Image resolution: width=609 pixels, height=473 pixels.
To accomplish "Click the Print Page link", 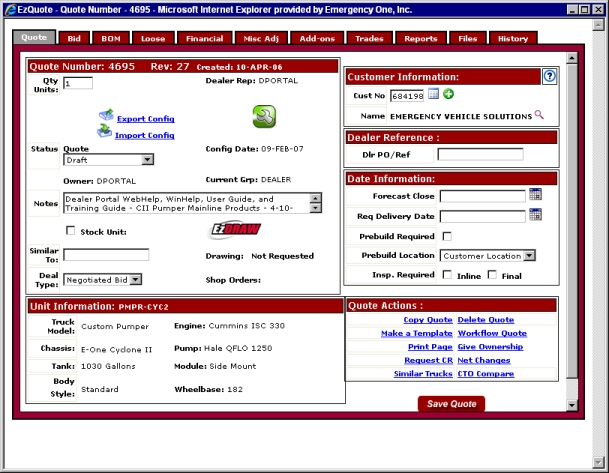I will point(430,346).
